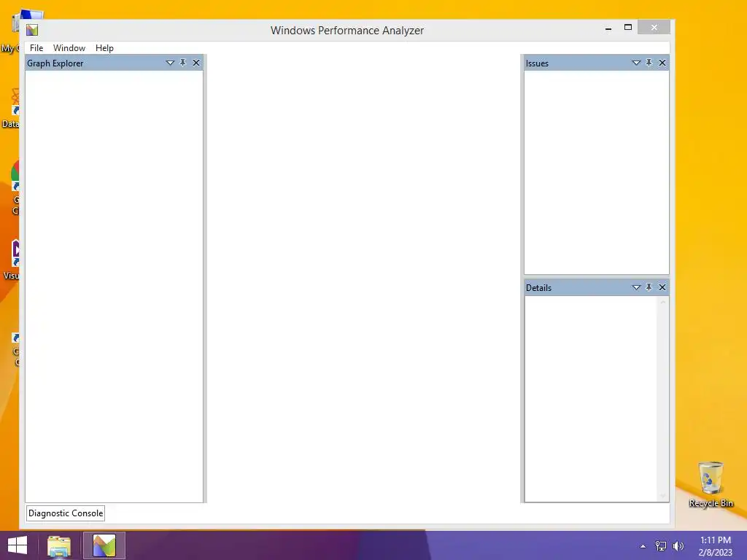
Task: Click the Issues panel title
Action: pyautogui.click(x=537, y=63)
